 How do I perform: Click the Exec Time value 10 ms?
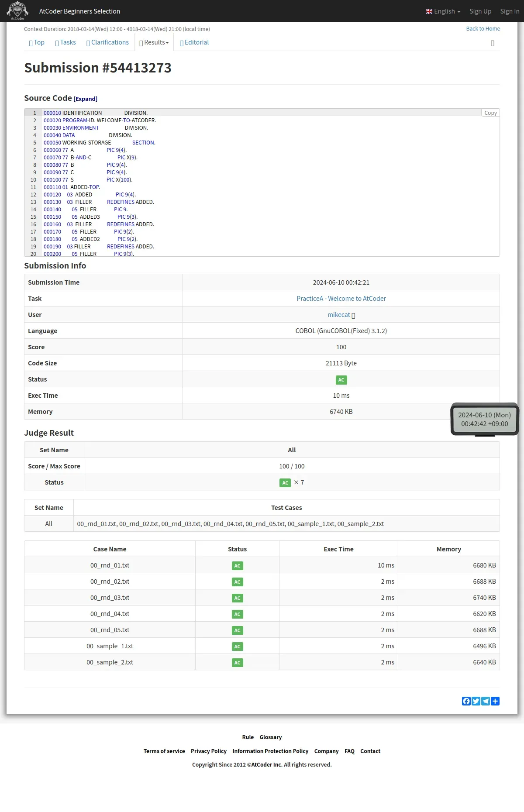[x=341, y=396]
